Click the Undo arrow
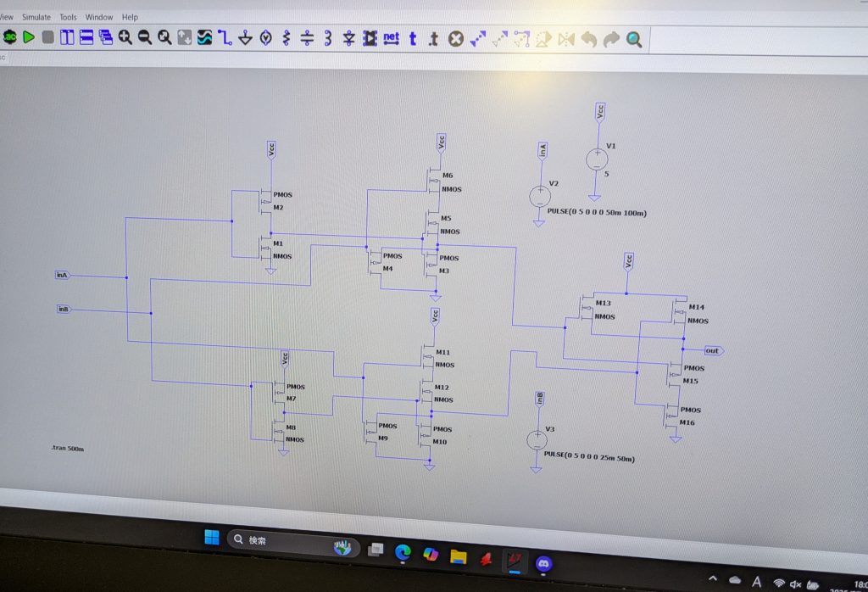The width and height of the screenshot is (868, 592). click(x=589, y=39)
